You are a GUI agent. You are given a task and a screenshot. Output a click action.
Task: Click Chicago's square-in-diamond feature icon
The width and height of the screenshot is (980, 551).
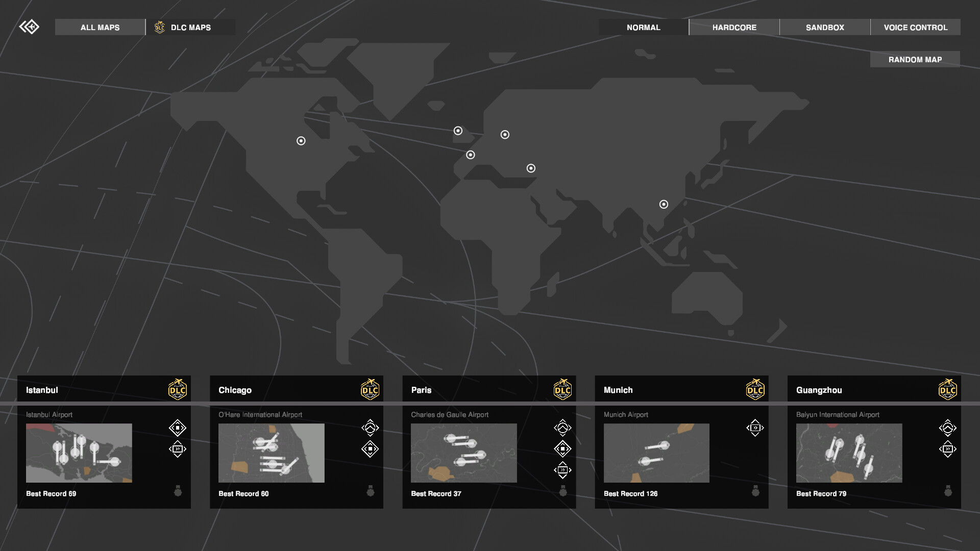[370, 449]
